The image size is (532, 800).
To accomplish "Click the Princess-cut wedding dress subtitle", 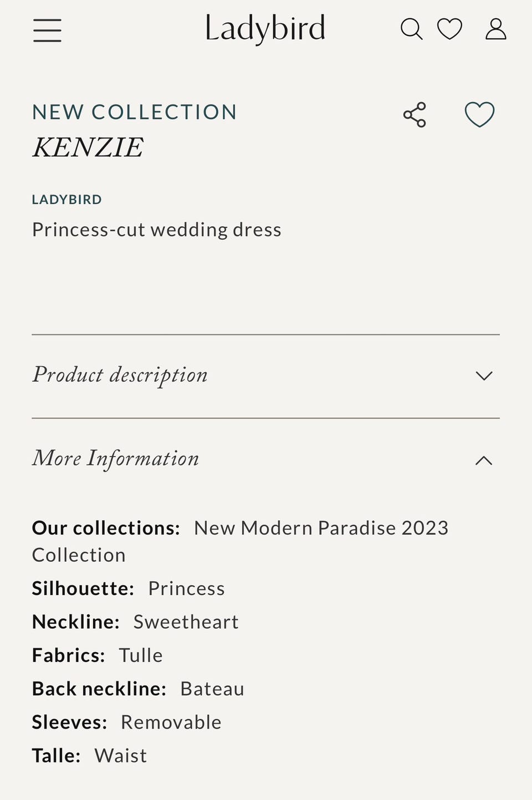I will coord(156,229).
